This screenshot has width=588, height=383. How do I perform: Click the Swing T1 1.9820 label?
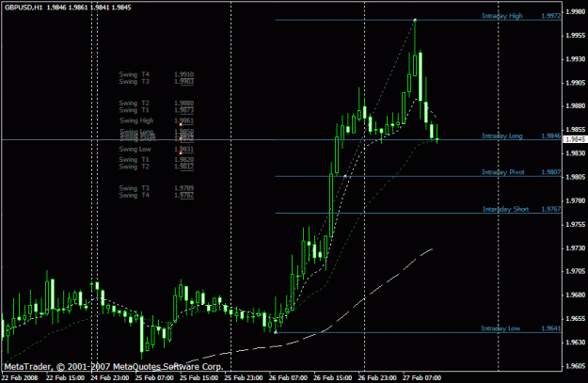point(156,159)
